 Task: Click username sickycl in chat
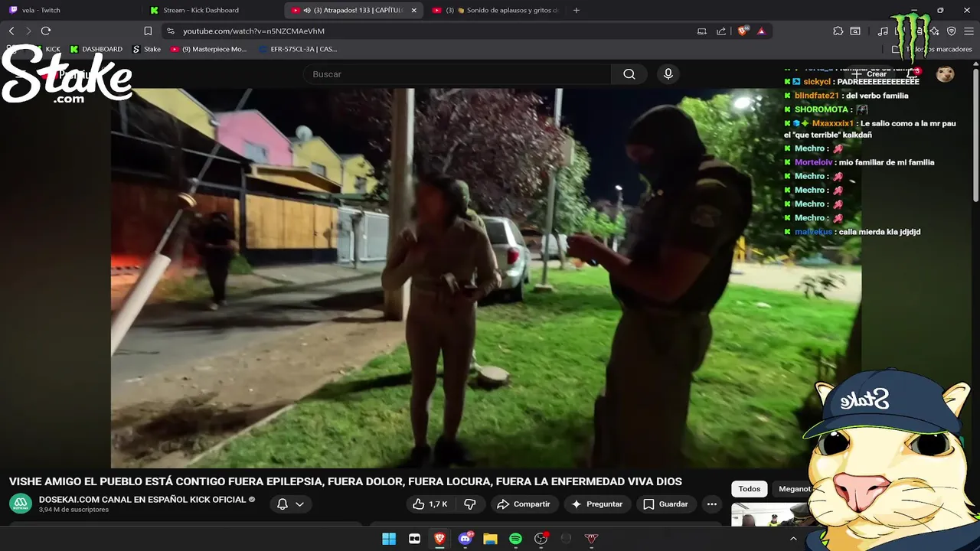[x=817, y=82]
